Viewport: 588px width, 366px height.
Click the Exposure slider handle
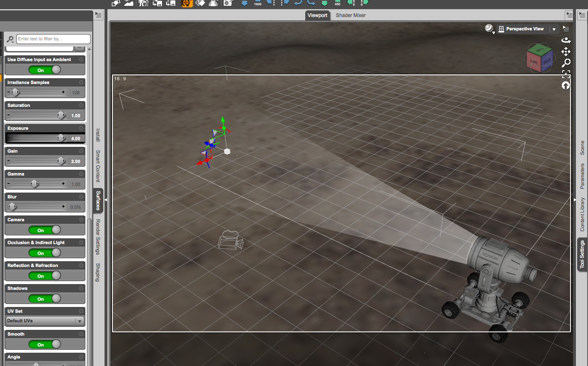coord(61,138)
